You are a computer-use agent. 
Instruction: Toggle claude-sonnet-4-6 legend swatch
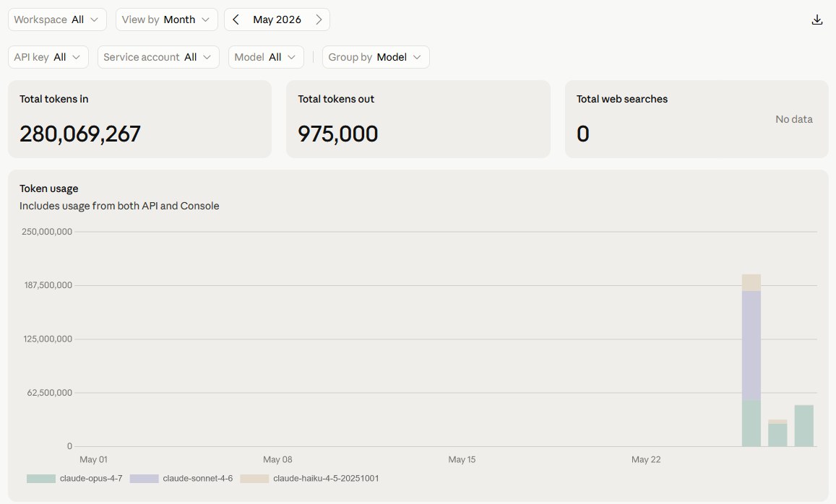pyautogui.click(x=144, y=479)
